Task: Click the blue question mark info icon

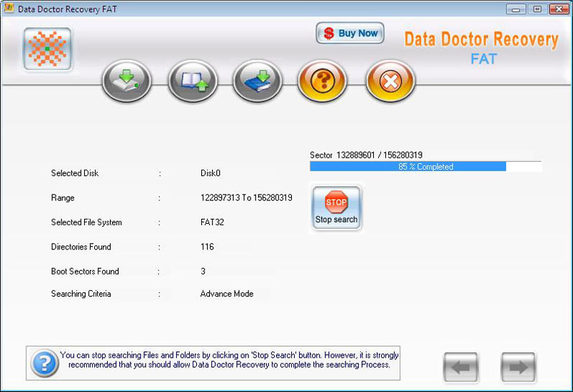Action: pos(44,363)
